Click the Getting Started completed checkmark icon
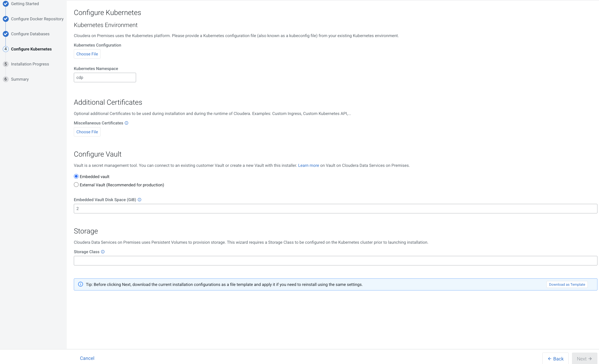 (x=6, y=4)
